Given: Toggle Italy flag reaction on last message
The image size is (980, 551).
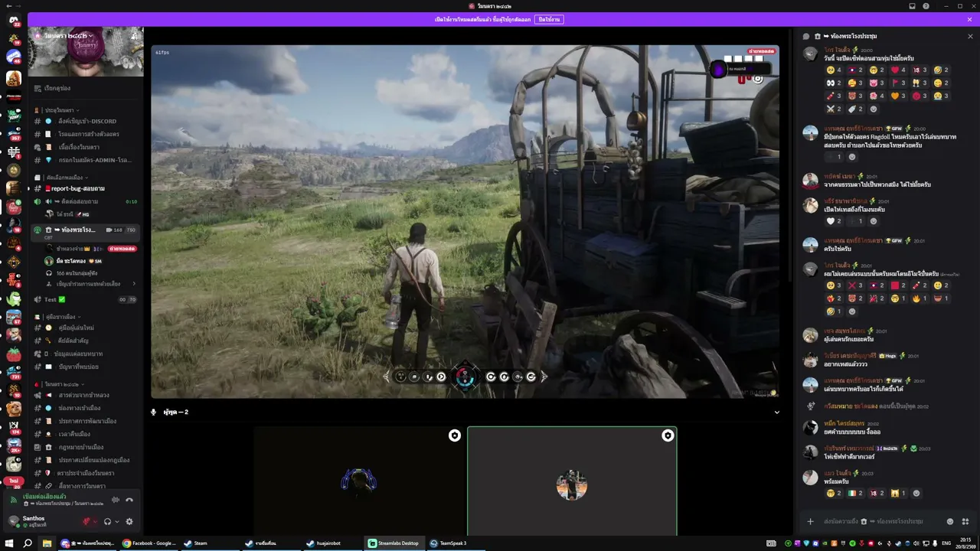Looking at the screenshot, I should click(x=856, y=494).
